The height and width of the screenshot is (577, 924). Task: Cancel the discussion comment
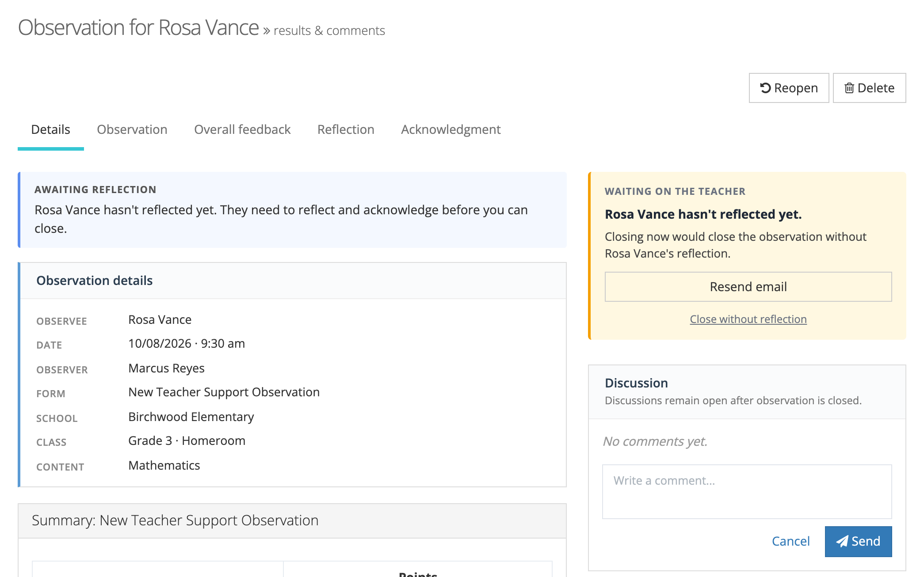pyautogui.click(x=790, y=541)
